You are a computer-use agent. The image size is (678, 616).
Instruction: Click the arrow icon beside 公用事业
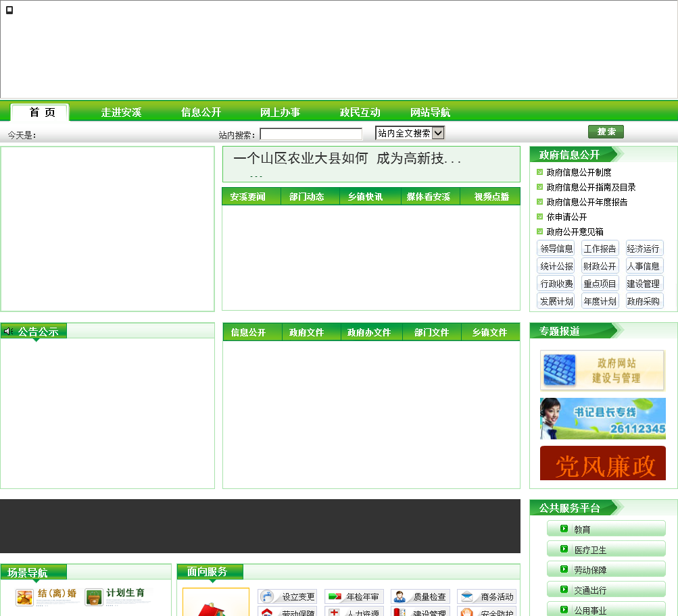click(564, 609)
